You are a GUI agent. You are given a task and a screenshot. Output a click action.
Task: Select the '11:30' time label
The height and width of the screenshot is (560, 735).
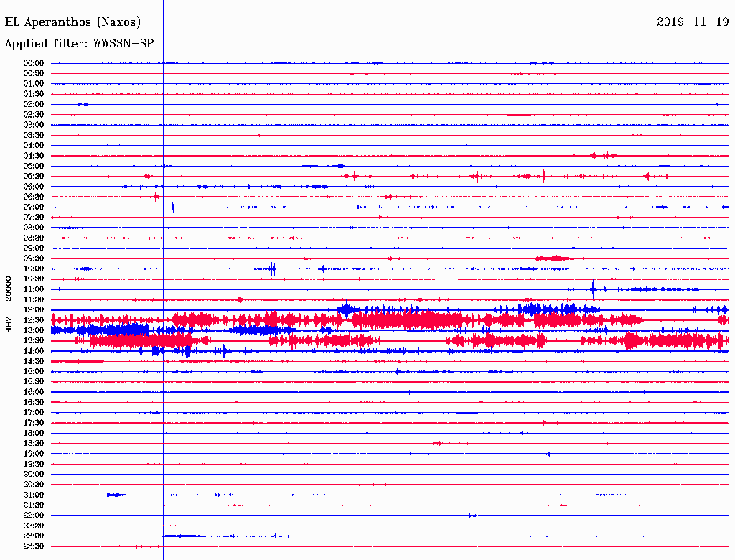click(34, 299)
